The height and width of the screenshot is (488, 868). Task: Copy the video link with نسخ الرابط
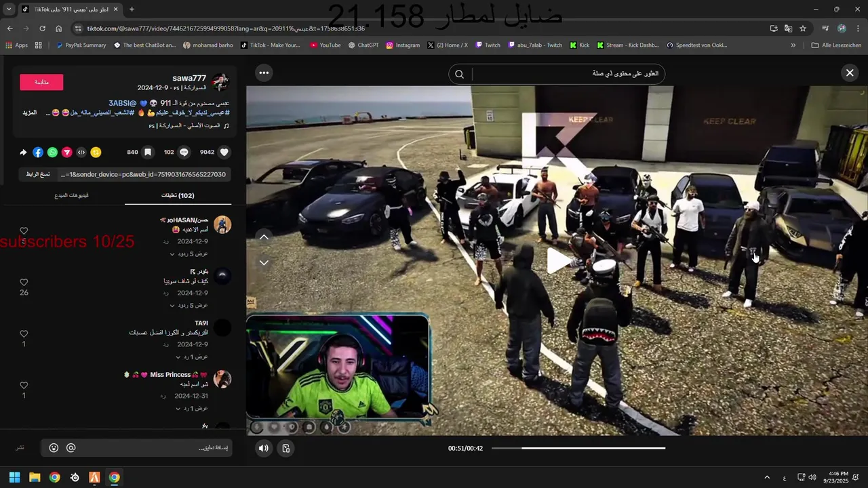[38, 174]
